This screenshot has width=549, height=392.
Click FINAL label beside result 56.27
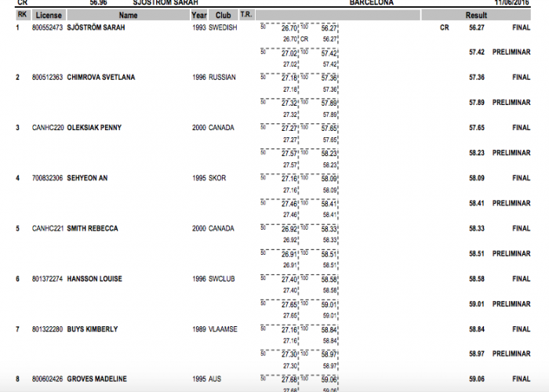pyautogui.click(x=521, y=27)
